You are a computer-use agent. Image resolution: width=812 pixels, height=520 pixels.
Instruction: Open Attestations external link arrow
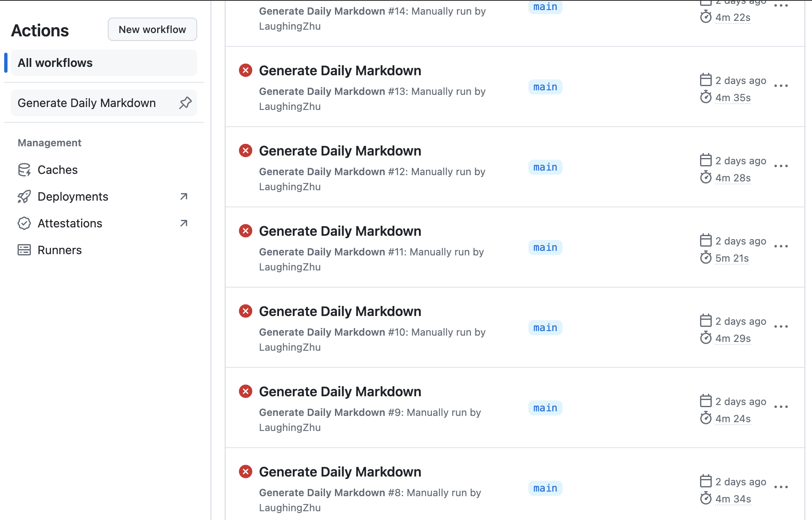(x=184, y=223)
